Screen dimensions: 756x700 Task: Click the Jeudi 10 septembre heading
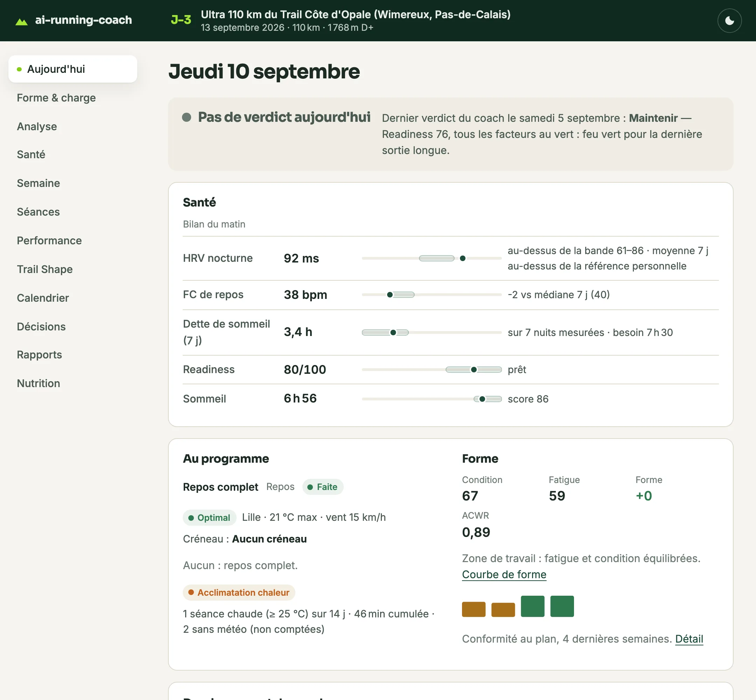click(264, 71)
